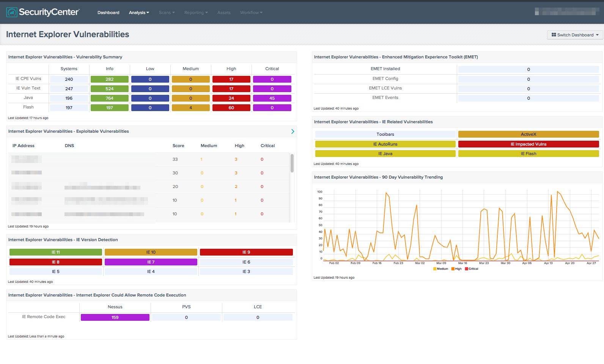Click the PVS column header
This screenshot has width=604, height=364.
(186, 307)
